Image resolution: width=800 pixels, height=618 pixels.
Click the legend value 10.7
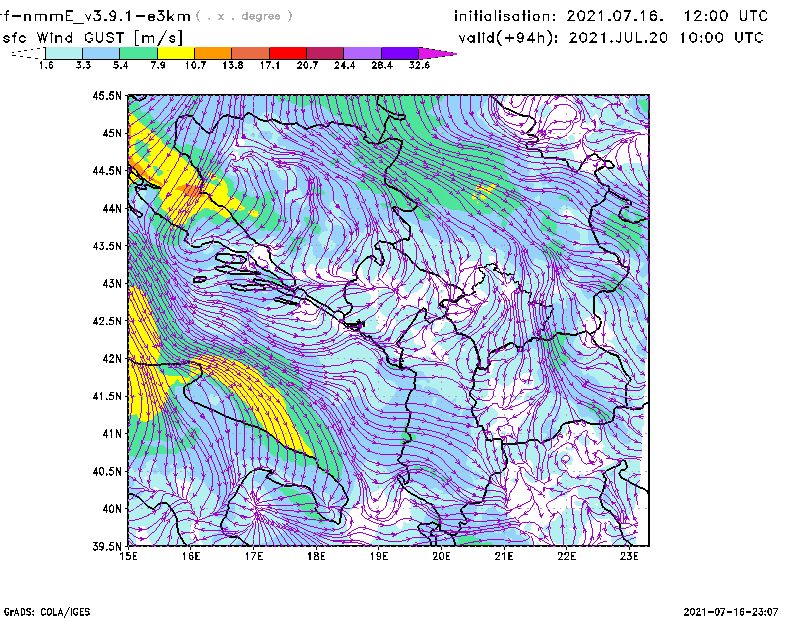[x=195, y=65]
